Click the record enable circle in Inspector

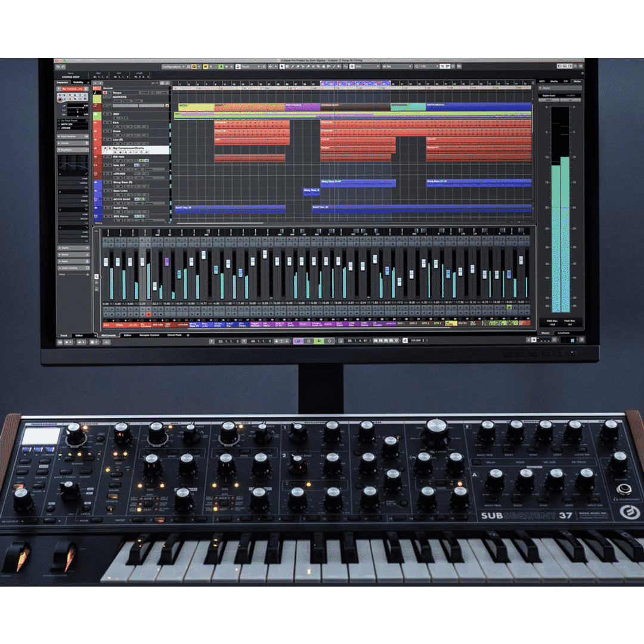(60, 100)
